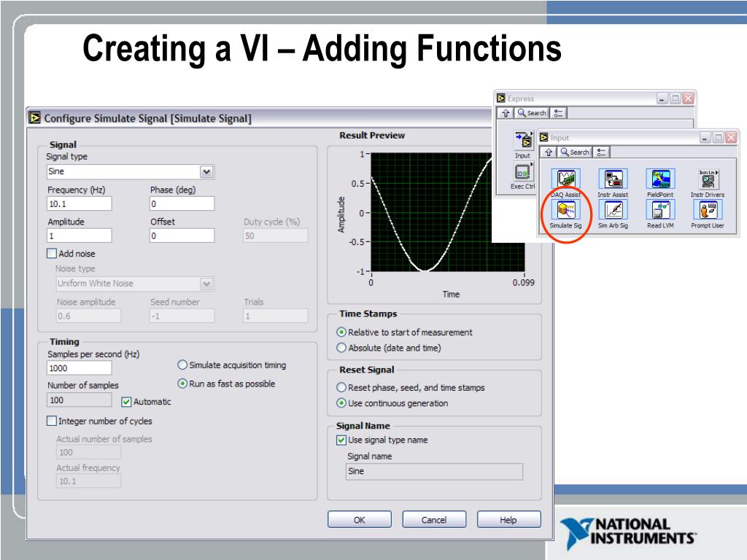Click the up arrow in Express palette
The width and height of the screenshot is (747, 560).
pyautogui.click(x=506, y=113)
